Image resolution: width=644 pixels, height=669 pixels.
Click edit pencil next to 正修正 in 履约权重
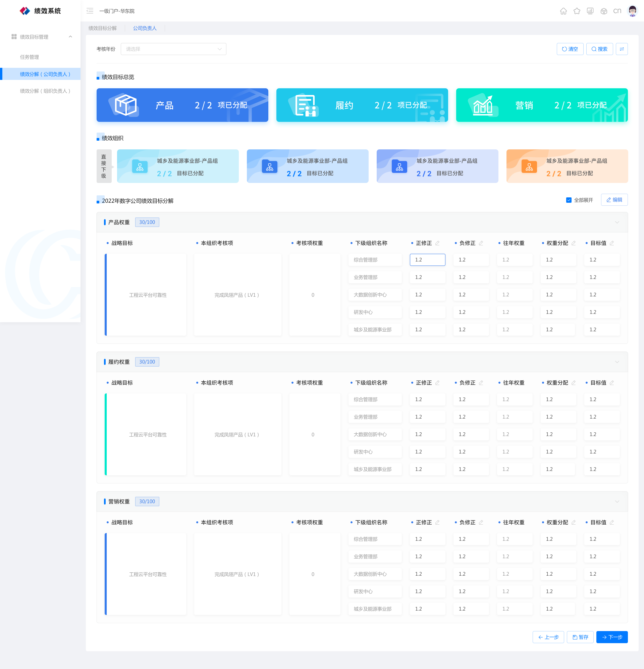[437, 383]
